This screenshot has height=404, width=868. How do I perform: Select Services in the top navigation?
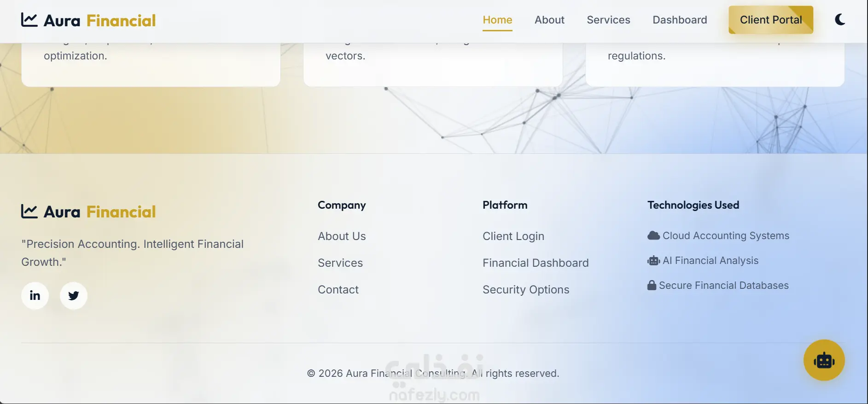click(608, 20)
